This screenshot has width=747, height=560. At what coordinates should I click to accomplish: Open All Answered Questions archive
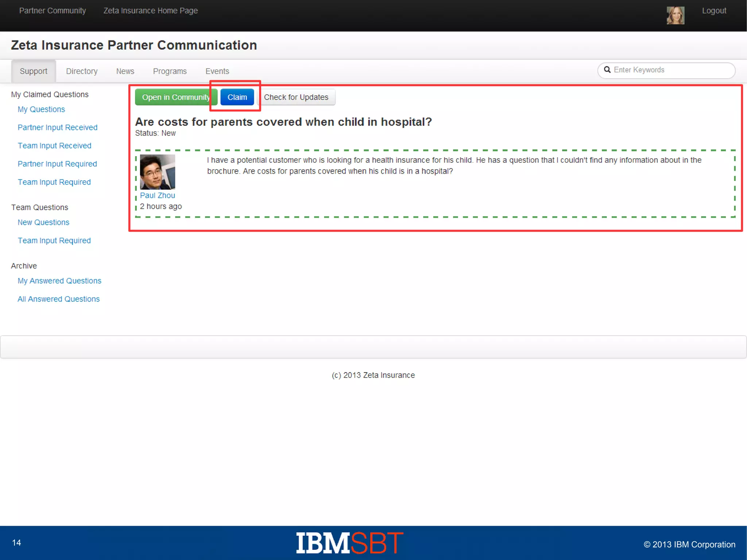click(x=58, y=299)
